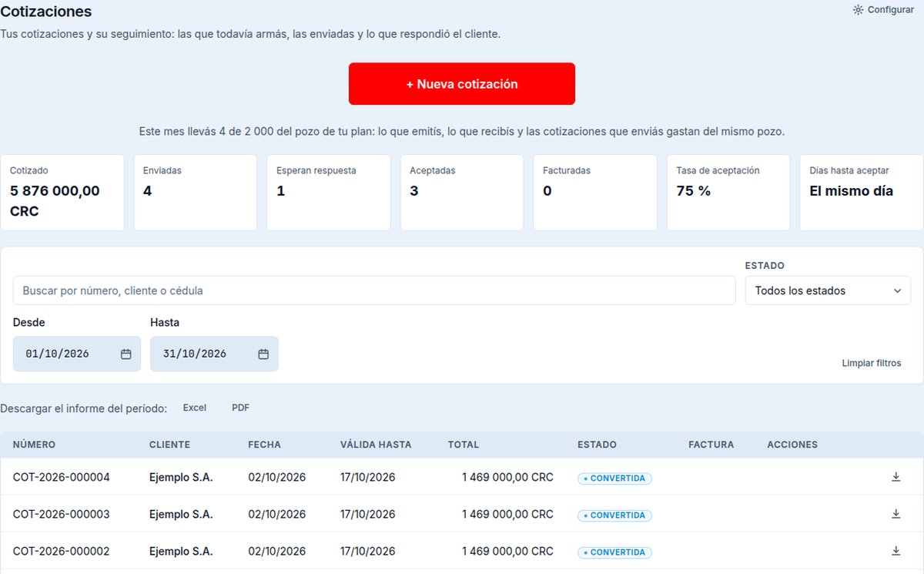Open the calendar picker in the Hasta field
The width and height of the screenshot is (924, 574).
pyautogui.click(x=263, y=354)
